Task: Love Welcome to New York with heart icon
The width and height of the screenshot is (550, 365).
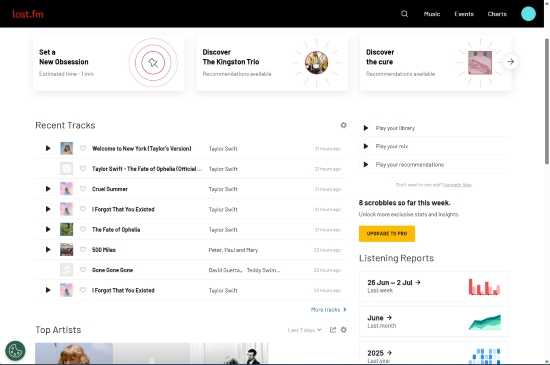Action: pyautogui.click(x=83, y=148)
